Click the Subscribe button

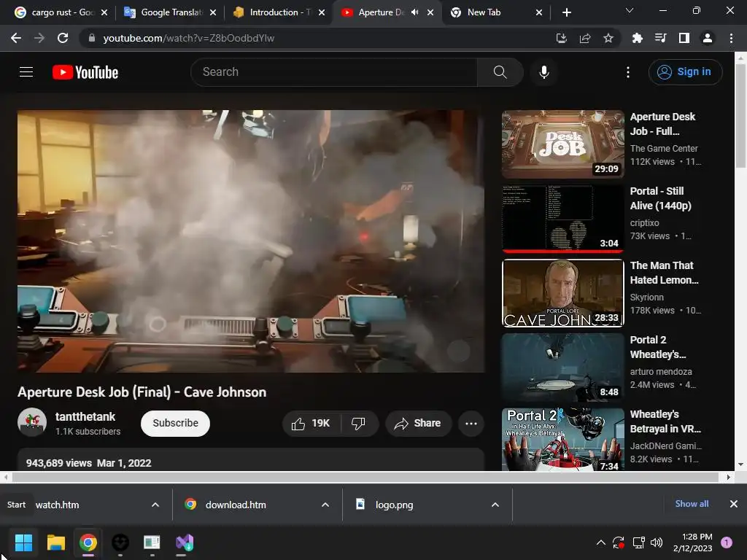point(175,424)
